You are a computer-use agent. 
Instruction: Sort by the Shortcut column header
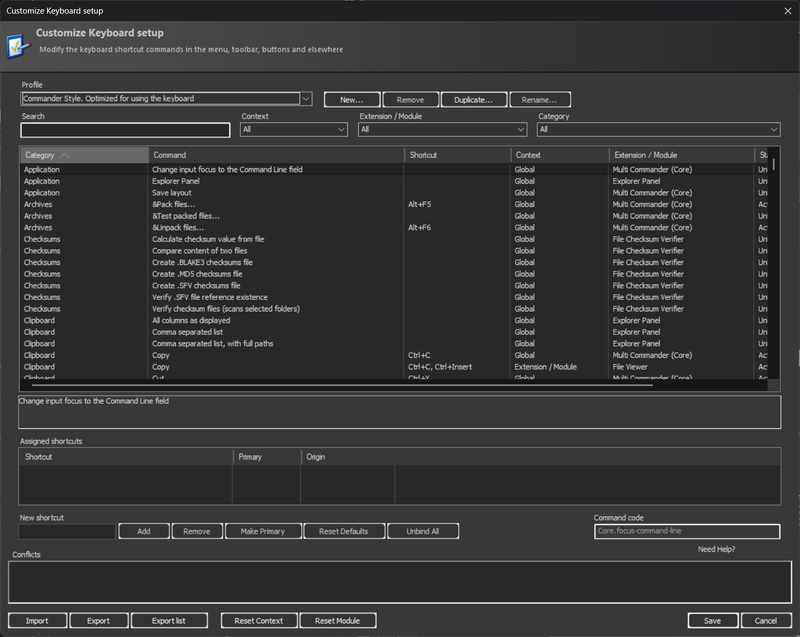coord(457,155)
